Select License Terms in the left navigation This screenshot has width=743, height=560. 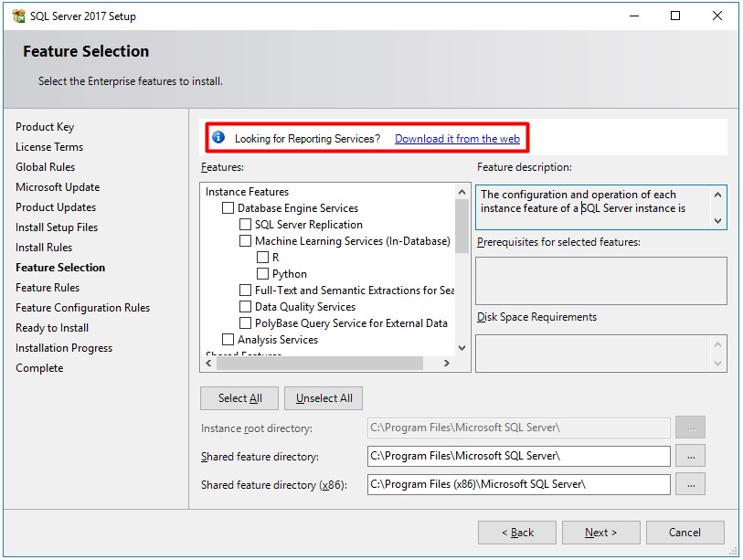point(49,146)
